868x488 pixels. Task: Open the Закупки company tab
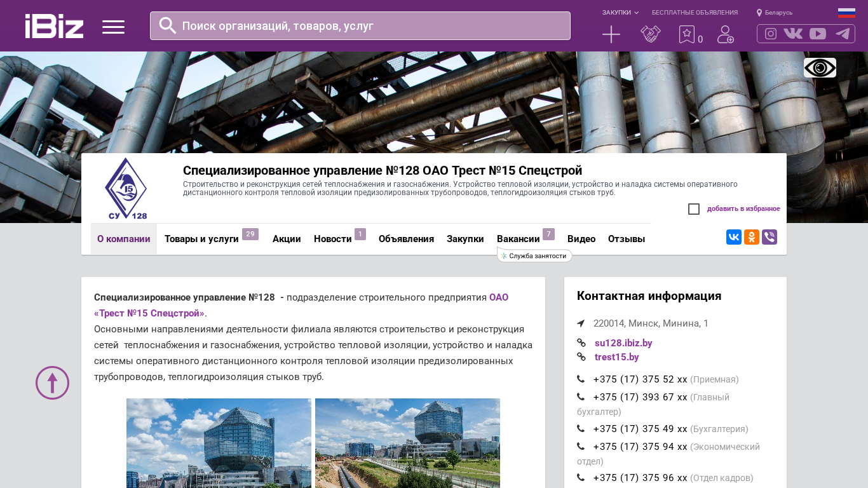pyautogui.click(x=465, y=239)
